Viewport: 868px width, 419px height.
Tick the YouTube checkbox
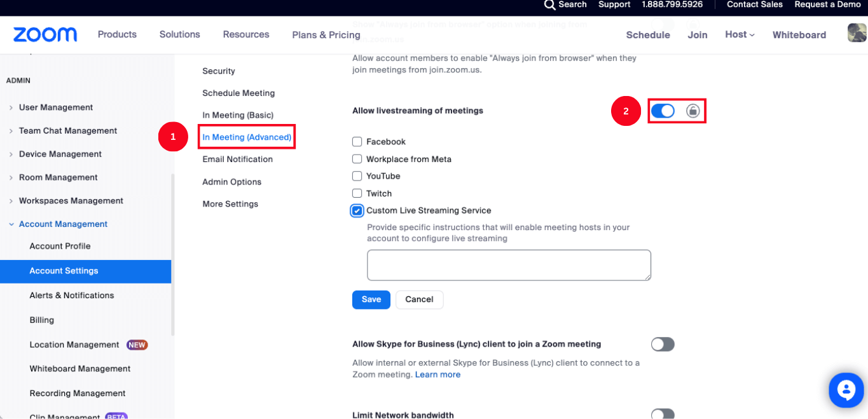pyautogui.click(x=357, y=176)
